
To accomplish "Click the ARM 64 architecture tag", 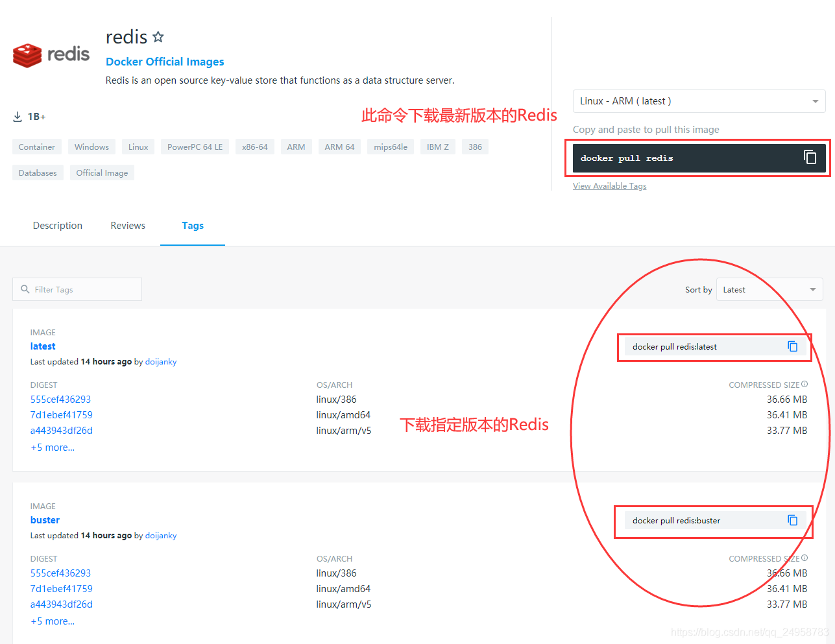I will 339,147.
